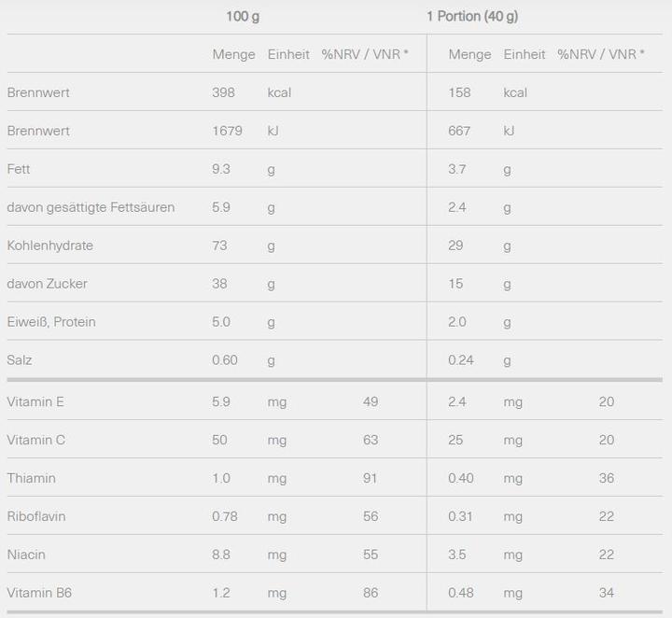Image resolution: width=672 pixels, height=618 pixels.
Task: Click the Vitamin C row label
Action: click(36, 441)
